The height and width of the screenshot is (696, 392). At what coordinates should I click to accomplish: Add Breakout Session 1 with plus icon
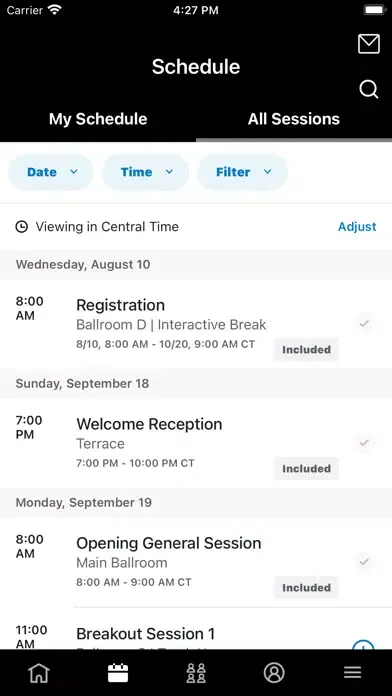click(363, 645)
